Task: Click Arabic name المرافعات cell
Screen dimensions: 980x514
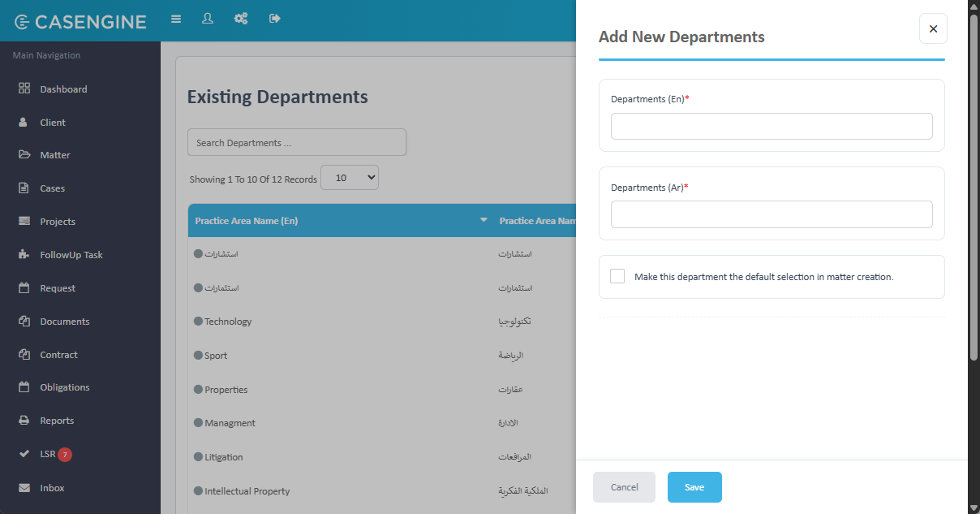Action: (x=515, y=457)
